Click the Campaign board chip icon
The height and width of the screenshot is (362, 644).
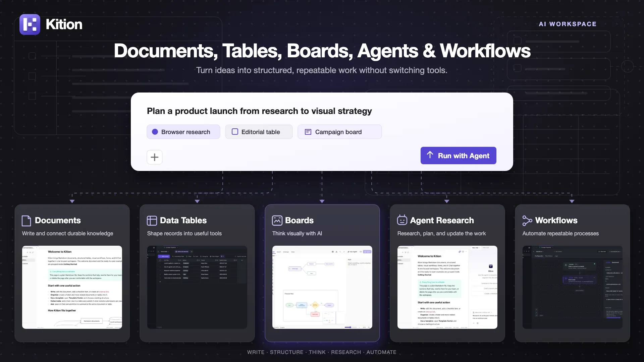click(308, 132)
